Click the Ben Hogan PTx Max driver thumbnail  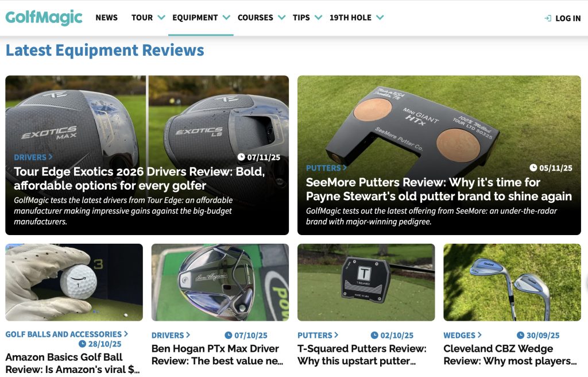[220, 282]
